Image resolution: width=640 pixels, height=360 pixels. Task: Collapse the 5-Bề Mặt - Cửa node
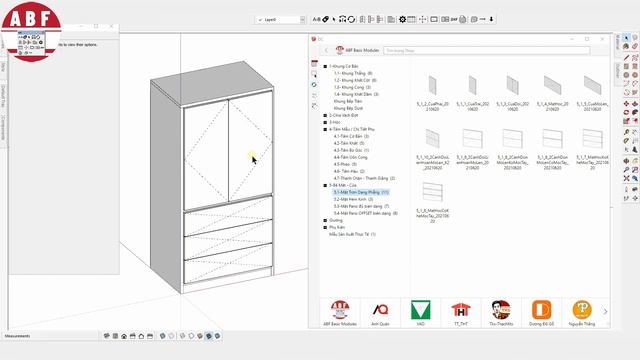click(x=325, y=185)
